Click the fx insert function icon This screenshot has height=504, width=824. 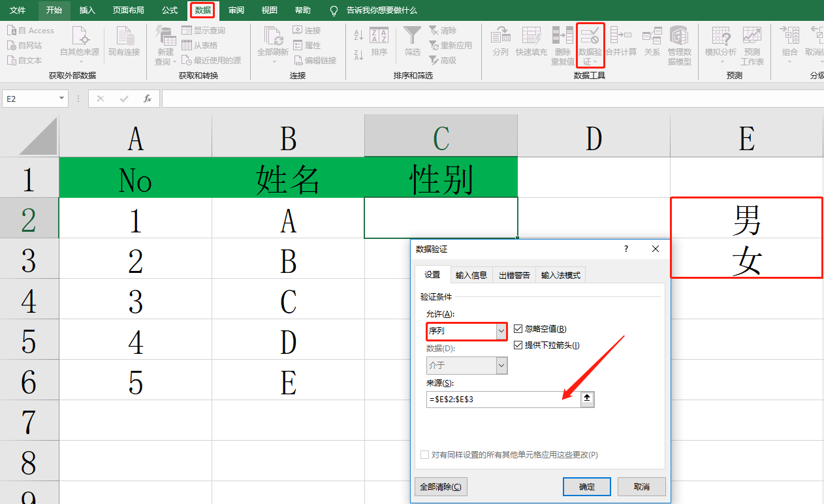148,99
